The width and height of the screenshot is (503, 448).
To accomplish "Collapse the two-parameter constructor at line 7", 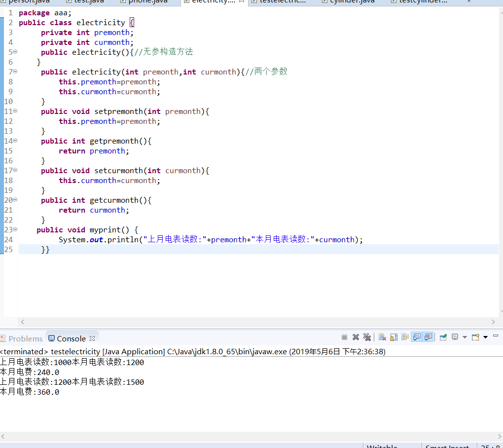I will click(15, 72).
